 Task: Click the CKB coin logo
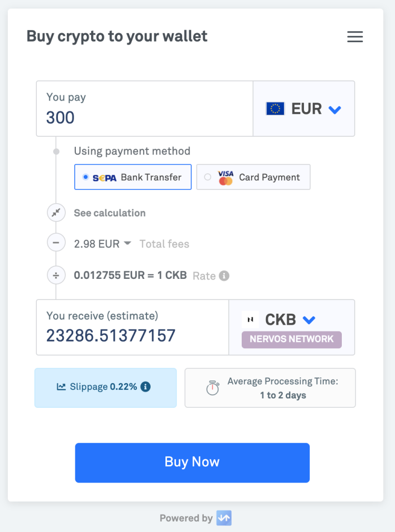tap(250, 319)
